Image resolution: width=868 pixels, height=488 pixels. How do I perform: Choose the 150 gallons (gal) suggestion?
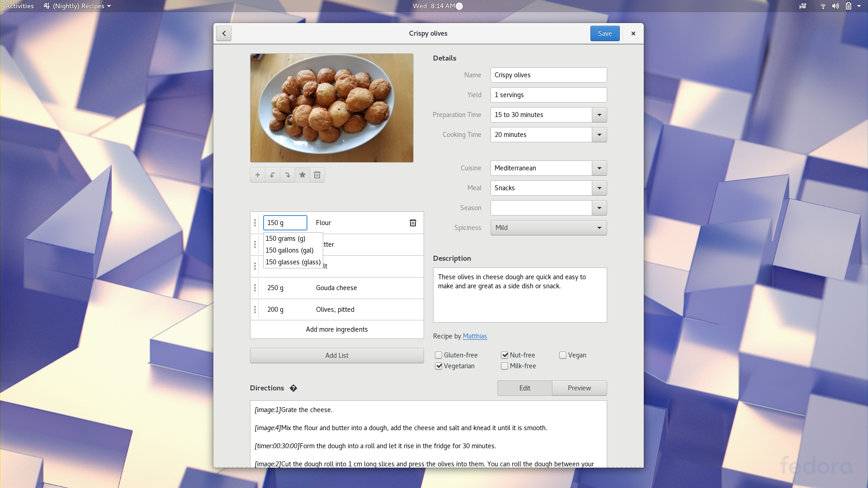[290, 250]
